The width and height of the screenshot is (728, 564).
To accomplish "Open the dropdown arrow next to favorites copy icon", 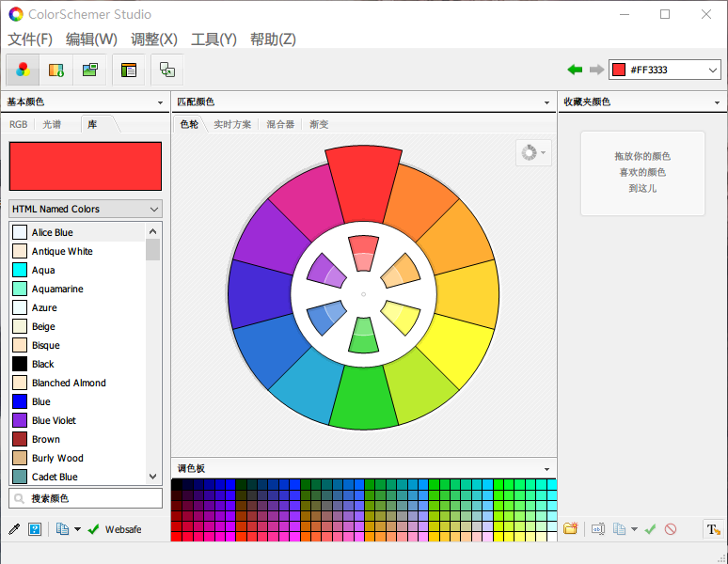I will pyautogui.click(x=634, y=528).
